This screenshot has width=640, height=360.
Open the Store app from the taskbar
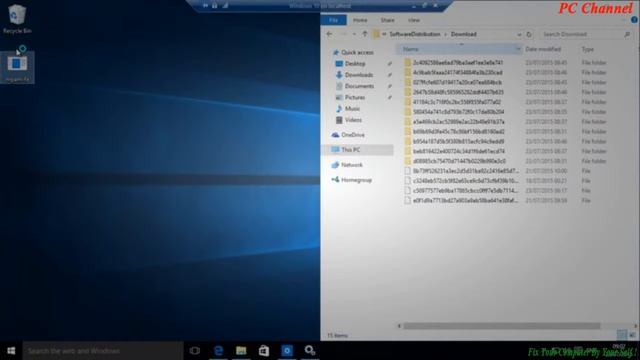coord(264,351)
